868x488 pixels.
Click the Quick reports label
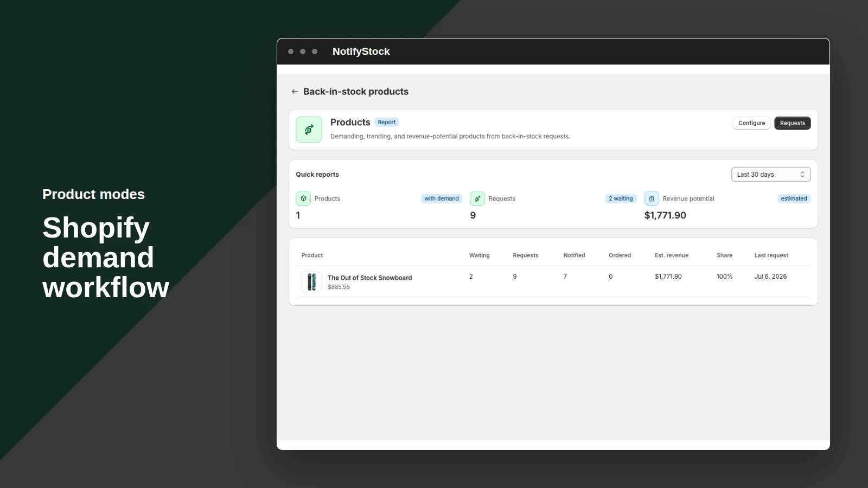pos(317,175)
